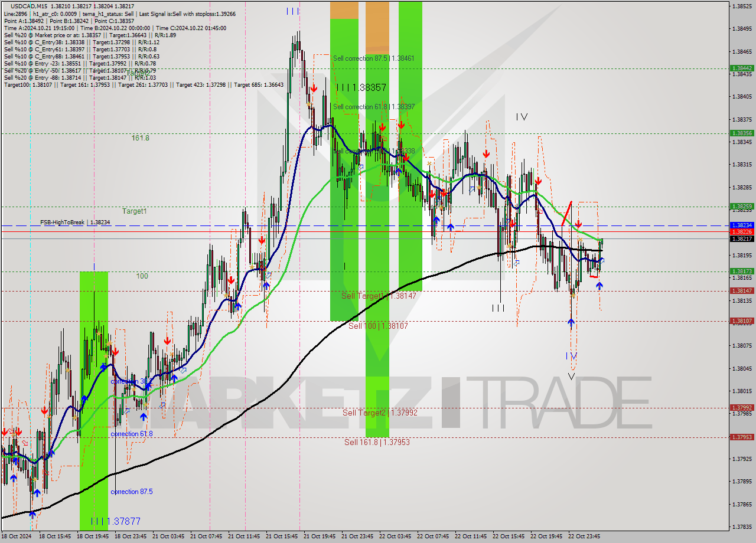Select the 'I I I 1.37877' wave label
Screen dimensions: 756x543
116,521
